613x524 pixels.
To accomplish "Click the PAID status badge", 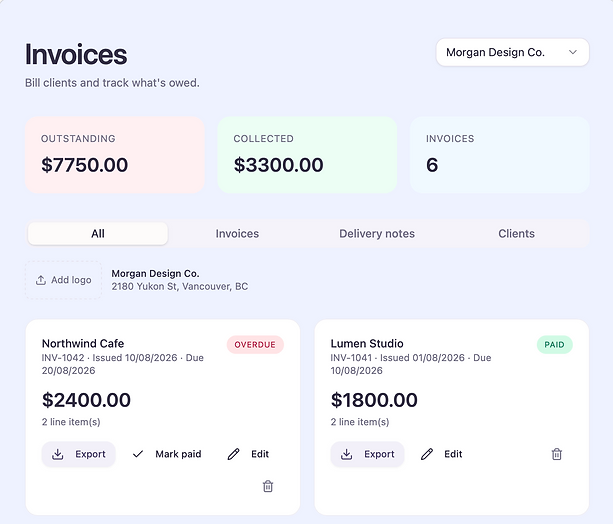I will coord(554,345).
